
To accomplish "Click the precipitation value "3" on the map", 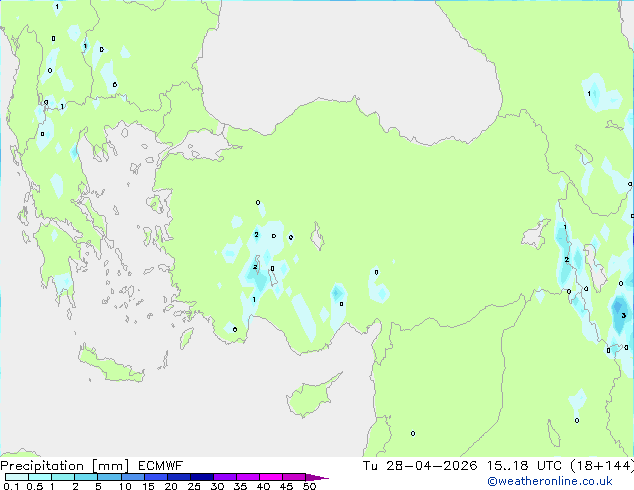I will pos(624,315).
